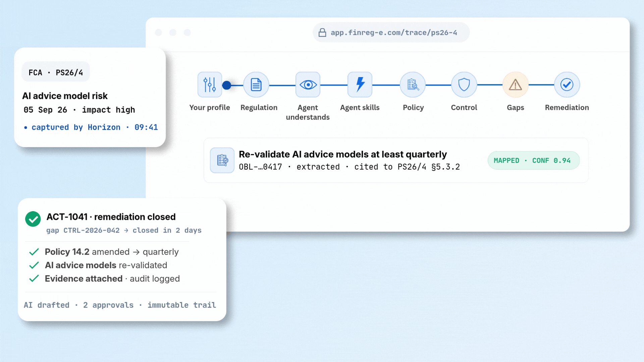
Task: Select the Agent skills label
Action: pos(360,108)
